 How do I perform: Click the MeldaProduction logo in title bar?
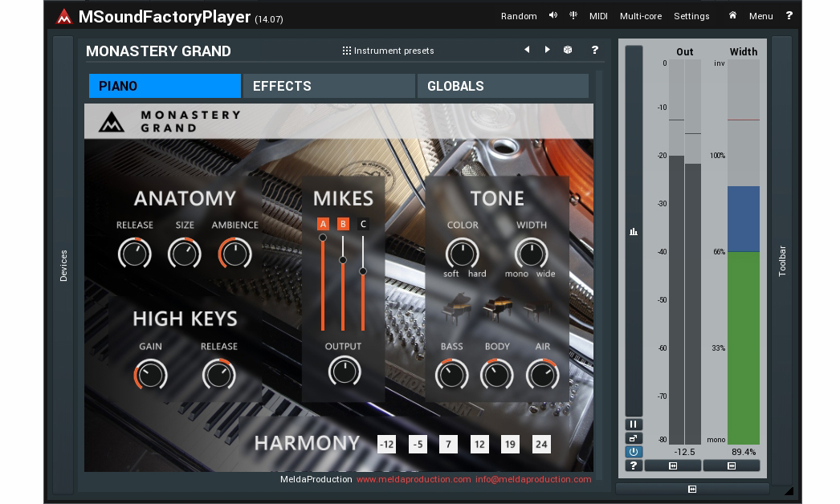click(x=63, y=17)
